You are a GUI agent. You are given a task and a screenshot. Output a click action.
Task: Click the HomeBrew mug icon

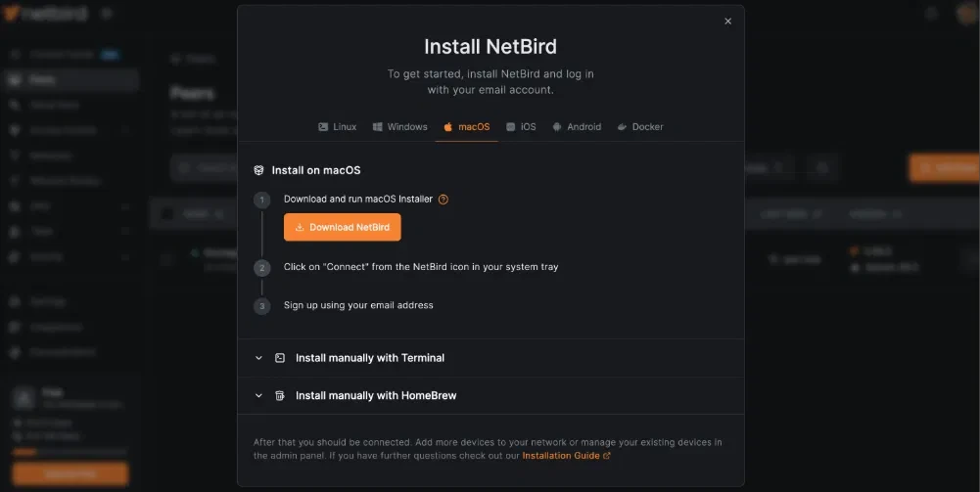click(280, 396)
